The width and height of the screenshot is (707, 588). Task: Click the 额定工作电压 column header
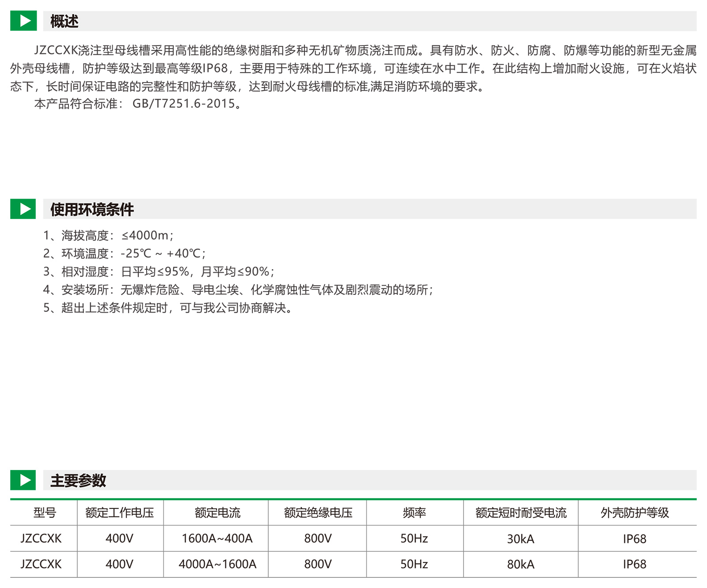point(120,512)
